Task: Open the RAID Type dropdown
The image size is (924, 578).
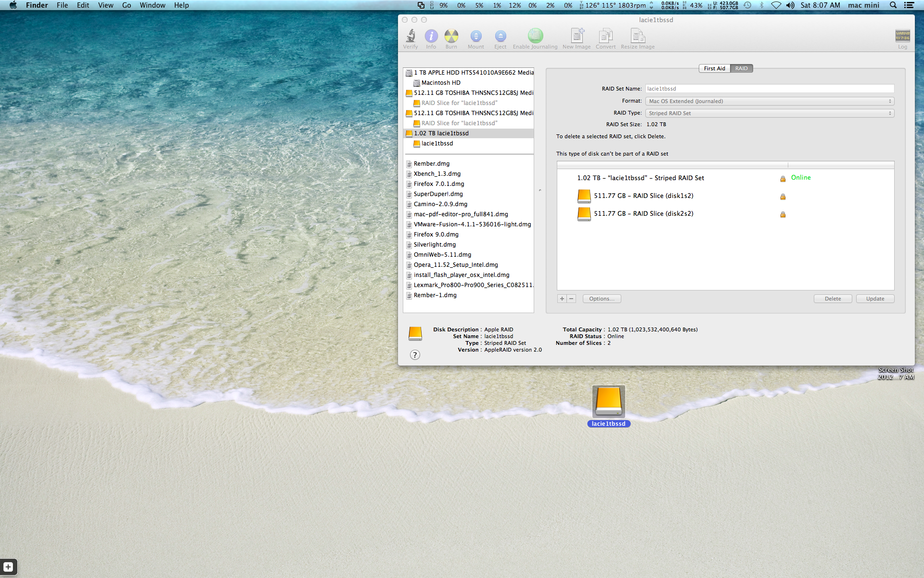Action: coord(769,113)
